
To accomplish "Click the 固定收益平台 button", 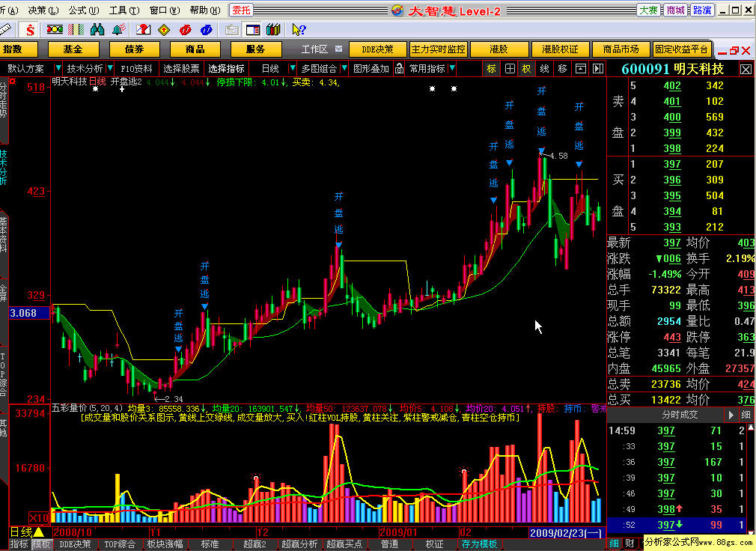I will coord(681,49).
